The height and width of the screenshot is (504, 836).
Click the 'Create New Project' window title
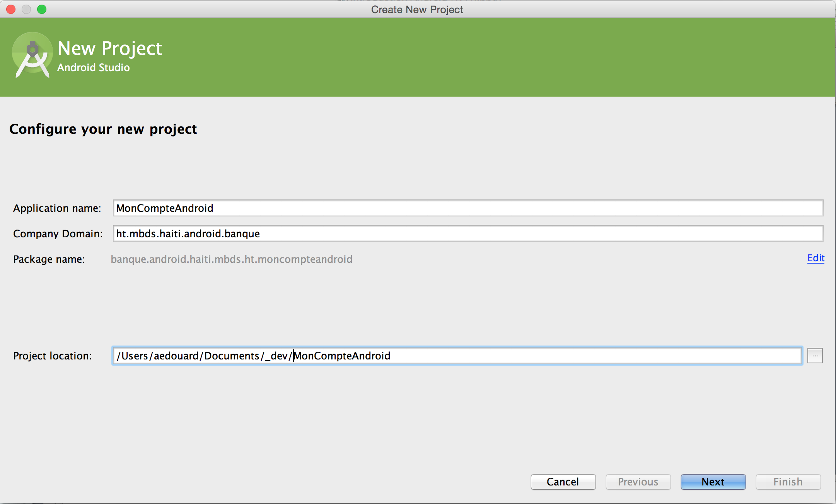[417, 9]
